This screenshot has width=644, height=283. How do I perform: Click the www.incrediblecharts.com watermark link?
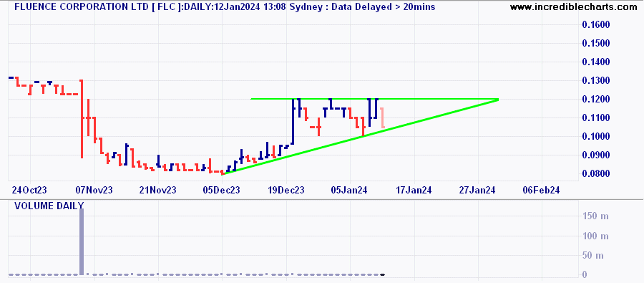tap(576, 7)
